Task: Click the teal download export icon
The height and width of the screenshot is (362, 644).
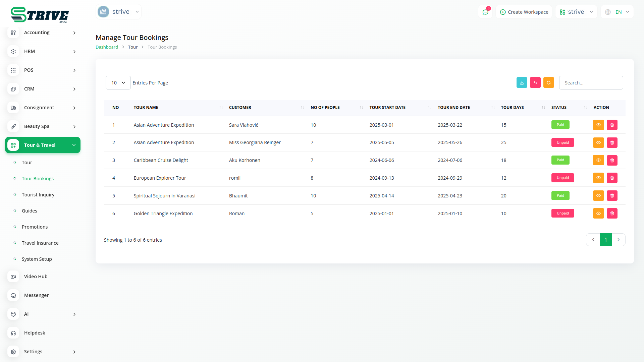Action: (522, 82)
